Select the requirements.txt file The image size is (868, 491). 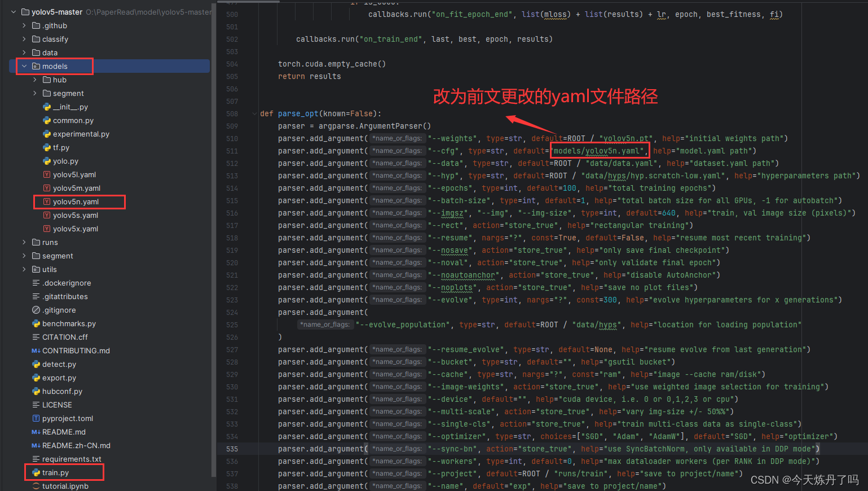coord(72,459)
